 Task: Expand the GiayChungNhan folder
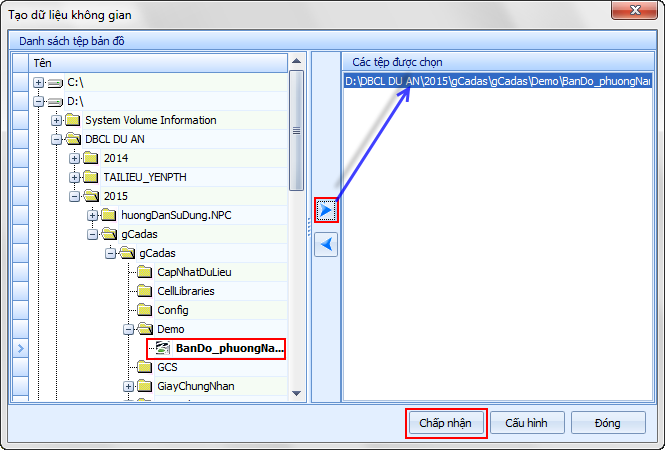129,386
